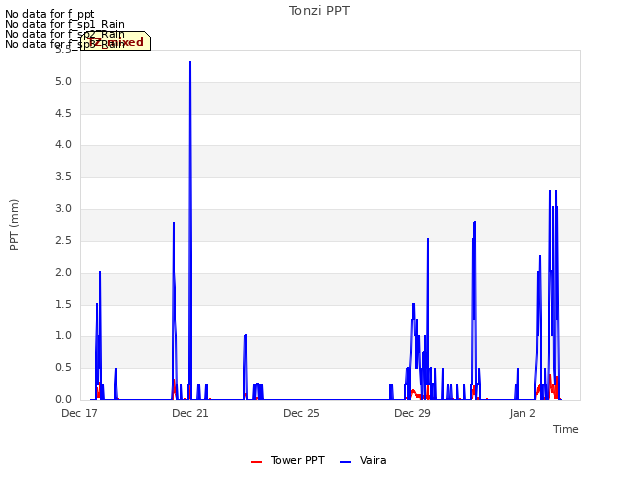Click the 2.5 y-axis tick label
Image resolution: width=640 pixels, height=480 pixels.
point(63,240)
